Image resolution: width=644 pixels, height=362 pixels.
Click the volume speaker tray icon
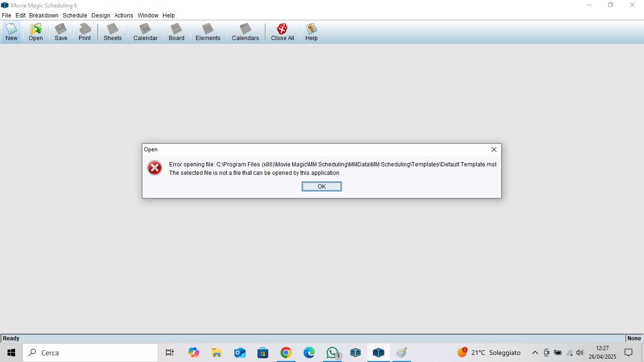click(580, 353)
